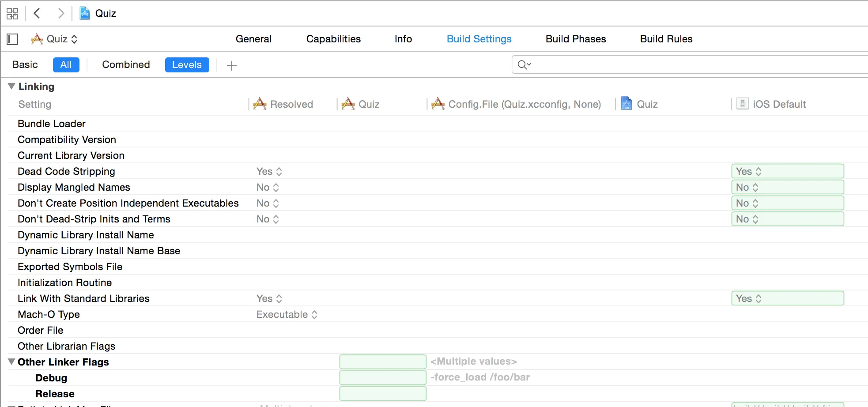
Task: Show Basic build settings
Action: (x=25, y=65)
